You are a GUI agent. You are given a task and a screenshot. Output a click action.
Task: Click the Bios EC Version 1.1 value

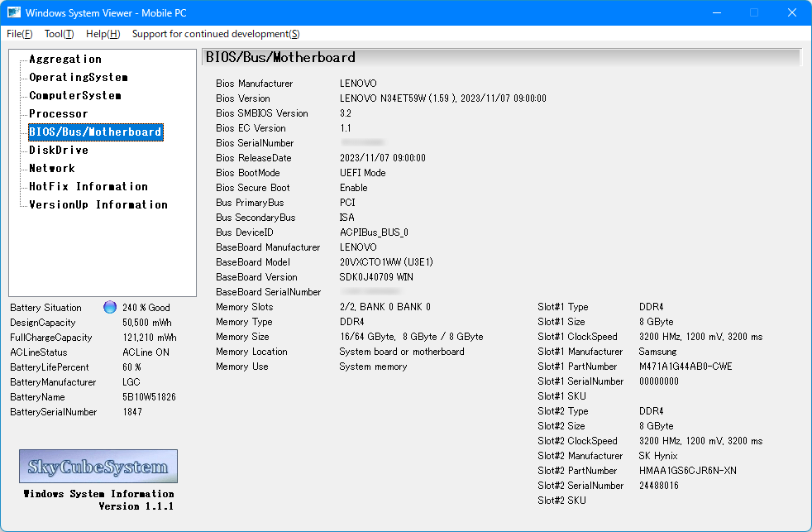pyautogui.click(x=346, y=128)
